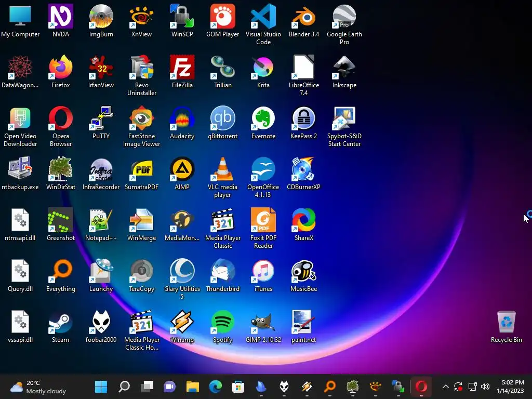The width and height of the screenshot is (532, 399).
Task: Select the Greenshot icon
Action: click(61, 220)
